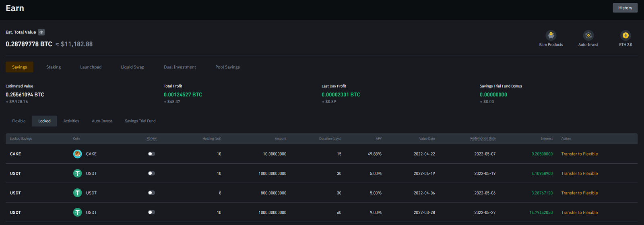
Task: Switch to the Staking tab
Action: point(54,67)
